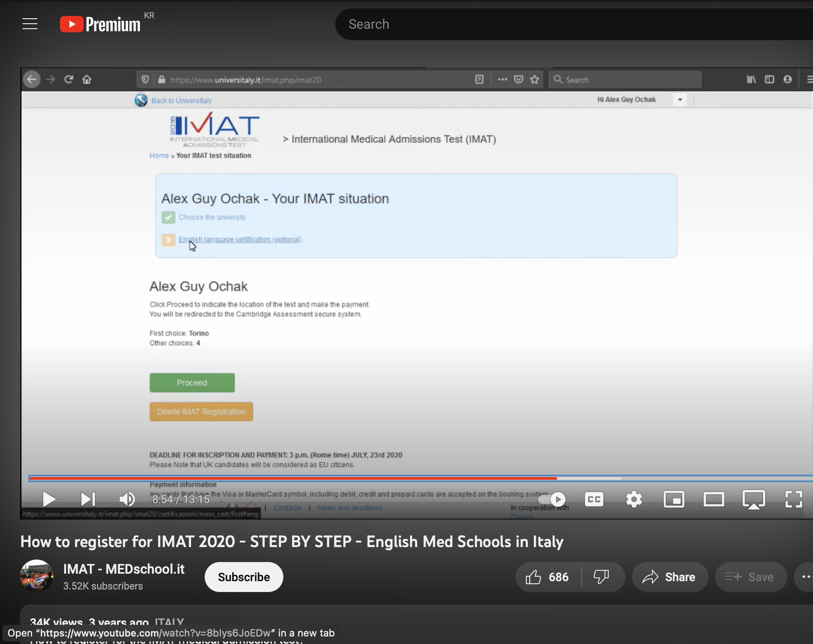Go to YouTube Premium home logo

point(100,24)
